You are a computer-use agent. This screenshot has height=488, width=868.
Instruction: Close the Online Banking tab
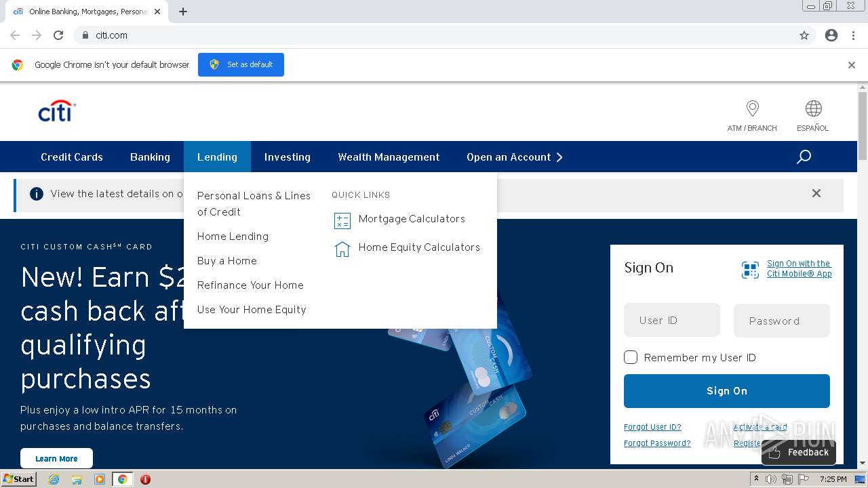pos(158,12)
